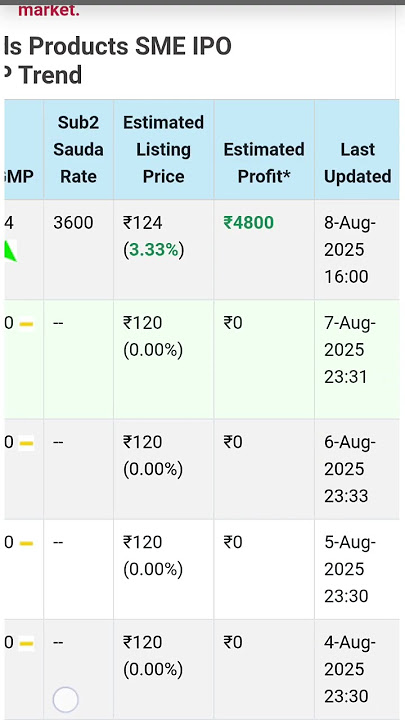
Task: Click the yellow dash icon in 7-Aug row
Action: click(x=26, y=324)
